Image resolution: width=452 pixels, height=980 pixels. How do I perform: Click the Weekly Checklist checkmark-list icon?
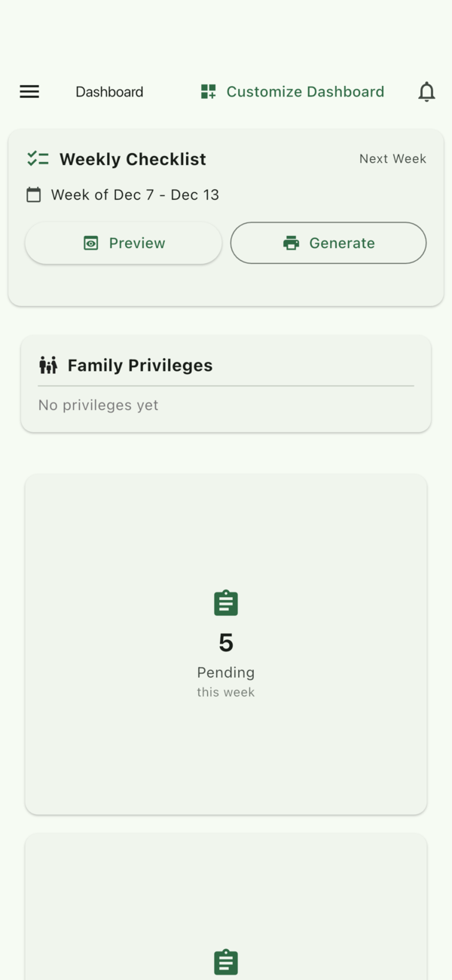tap(38, 158)
